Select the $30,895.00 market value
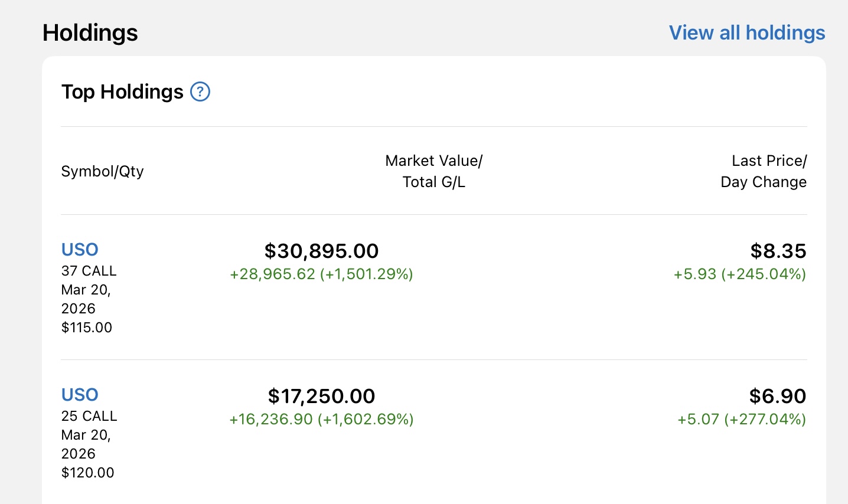Viewport: 848px width, 504px height. (x=321, y=251)
